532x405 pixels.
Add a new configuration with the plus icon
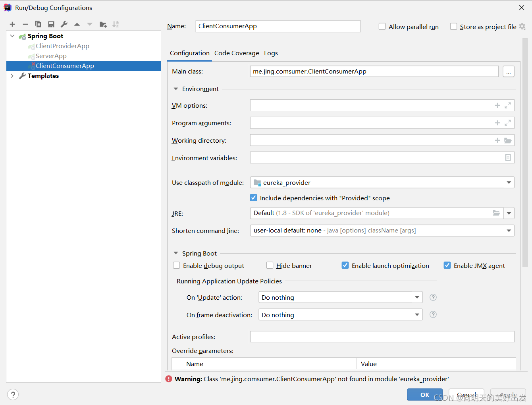tap(12, 24)
